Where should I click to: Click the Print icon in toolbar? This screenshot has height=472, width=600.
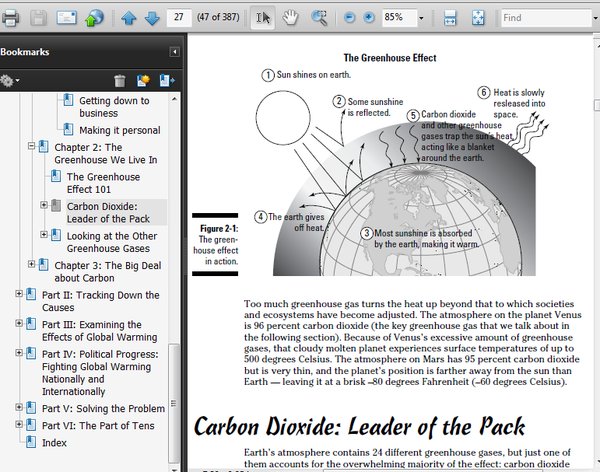10,18
